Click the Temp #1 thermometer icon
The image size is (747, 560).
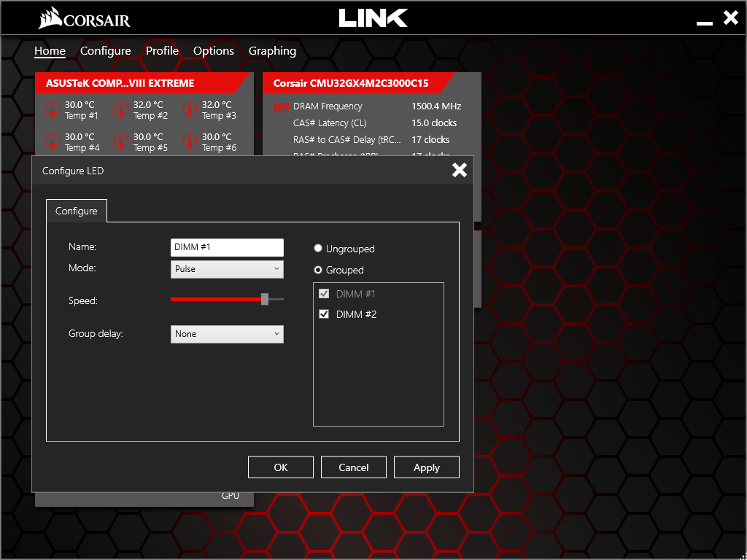(x=53, y=109)
